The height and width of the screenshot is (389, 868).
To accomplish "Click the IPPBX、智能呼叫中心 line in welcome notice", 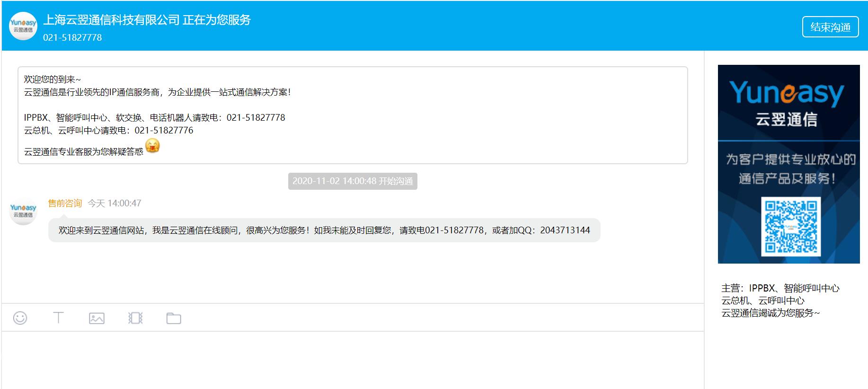I will (155, 117).
